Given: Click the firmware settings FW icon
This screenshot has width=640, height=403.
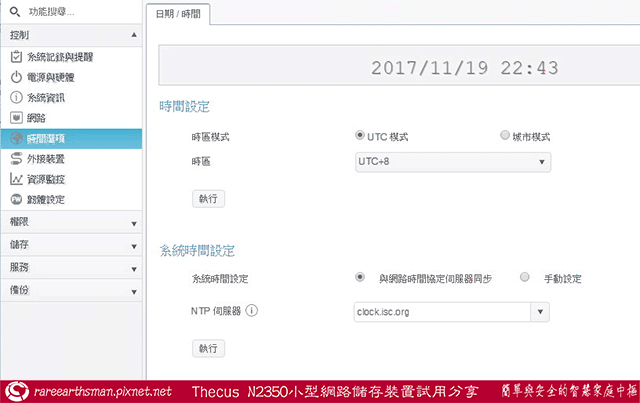Looking at the screenshot, I should point(16,199).
